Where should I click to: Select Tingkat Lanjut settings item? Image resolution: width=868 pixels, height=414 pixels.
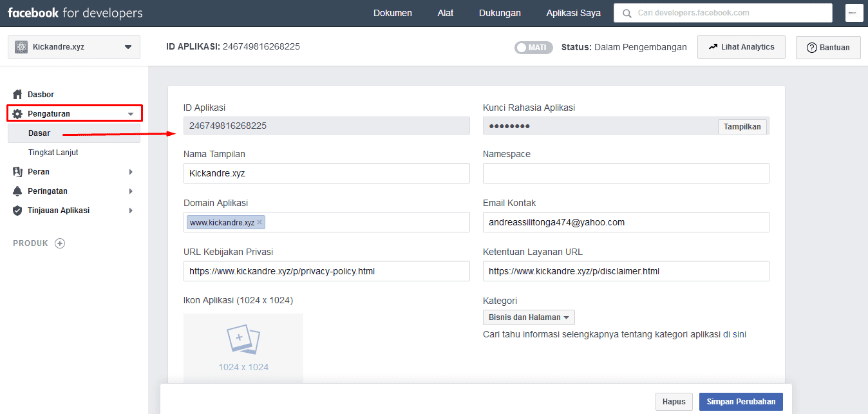point(53,153)
